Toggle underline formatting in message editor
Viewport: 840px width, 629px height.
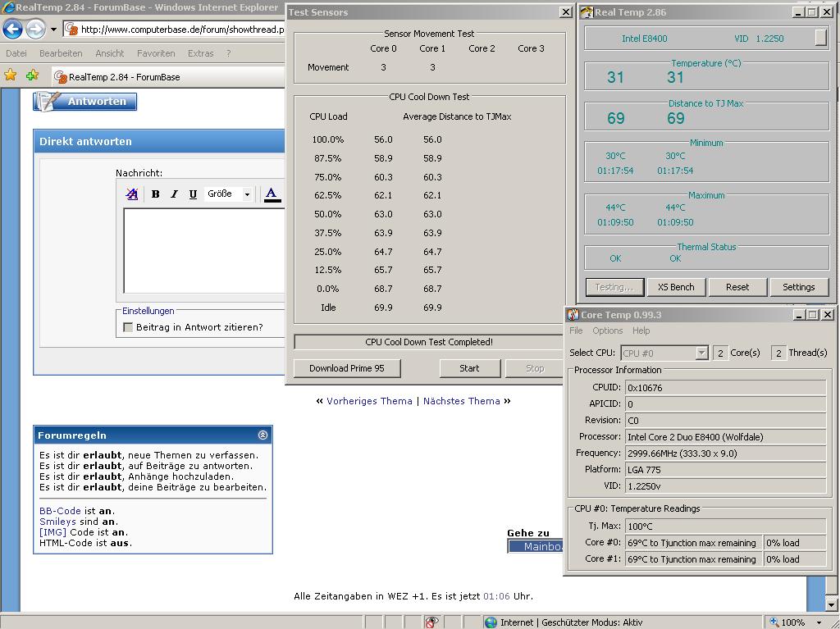193,194
